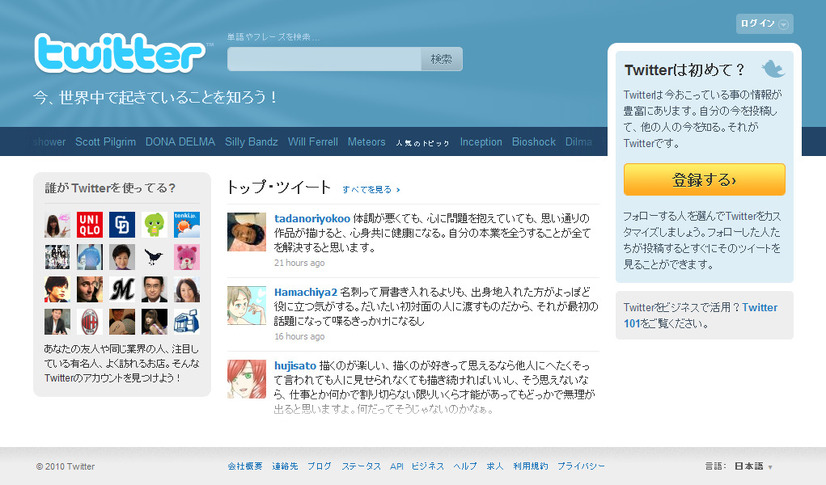
Task: Open the tadanoriyokoo username link
Action: tap(312, 218)
